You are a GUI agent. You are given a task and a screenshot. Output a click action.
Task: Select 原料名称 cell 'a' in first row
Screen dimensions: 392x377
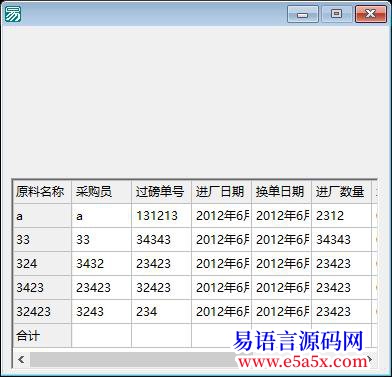pos(42,216)
